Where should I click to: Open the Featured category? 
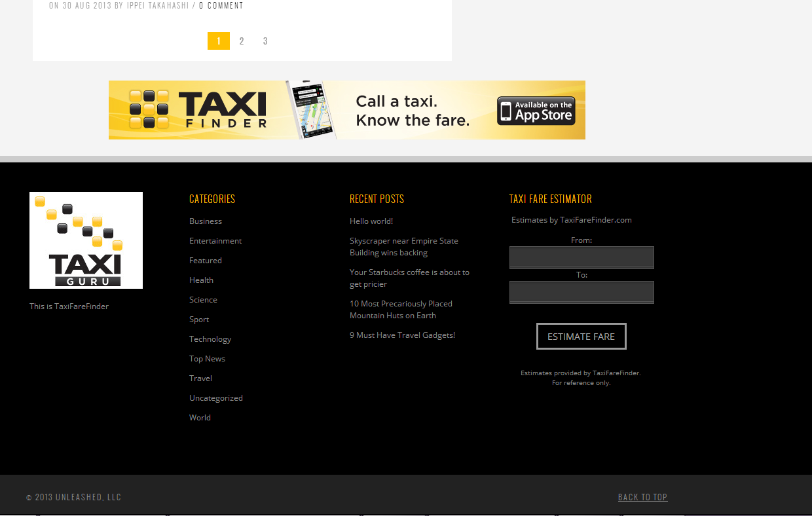point(206,261)
